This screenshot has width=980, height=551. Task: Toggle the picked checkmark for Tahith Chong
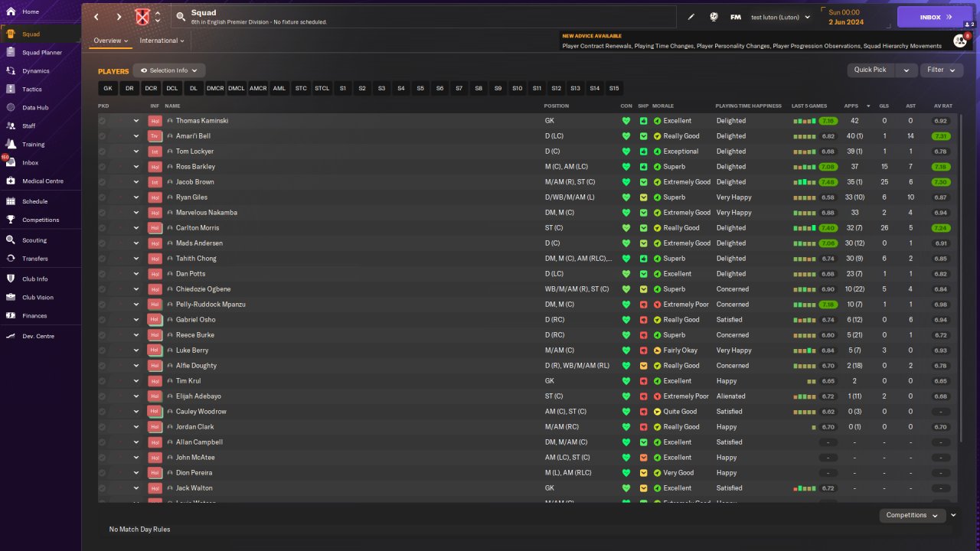103,259
